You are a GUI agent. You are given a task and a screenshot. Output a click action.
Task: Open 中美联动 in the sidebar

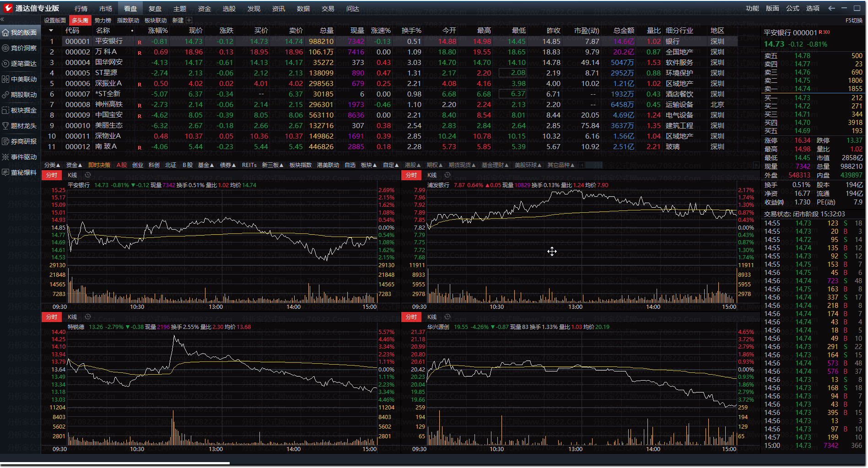pos(19,79)
